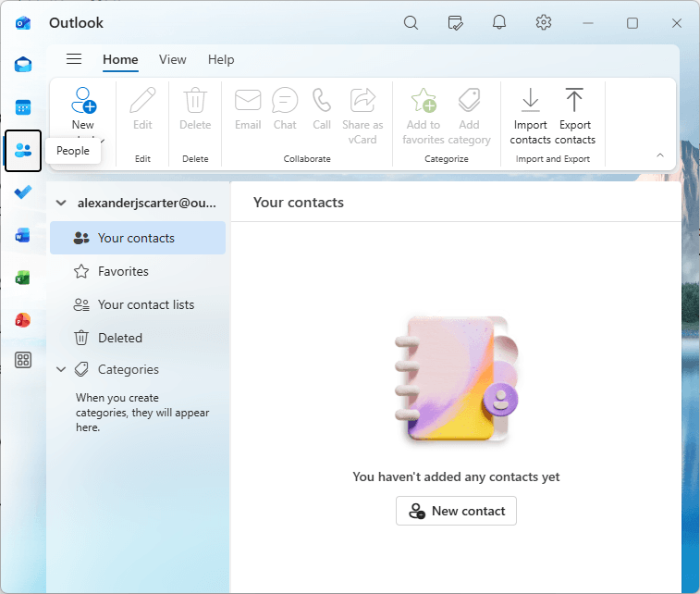The width and height of the screenshot is (700, 594).
Task: Collapse the Categories section chevron
Action: point(61,369)
